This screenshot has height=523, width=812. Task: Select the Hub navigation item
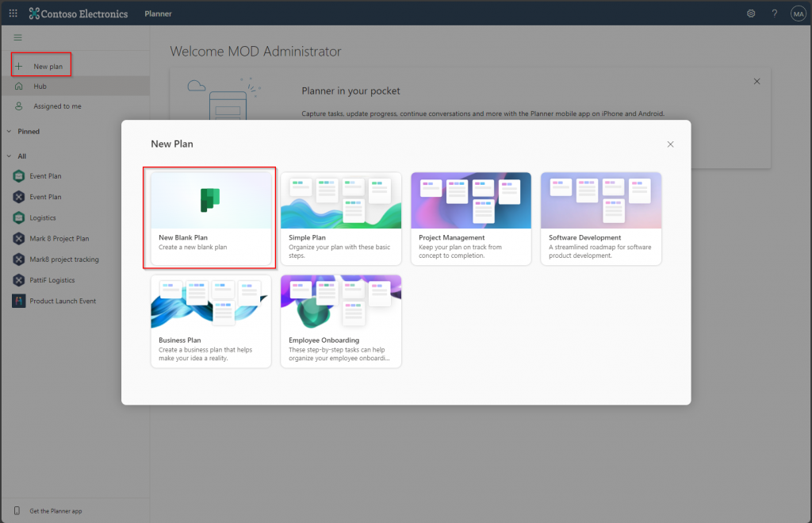point(40,86)
